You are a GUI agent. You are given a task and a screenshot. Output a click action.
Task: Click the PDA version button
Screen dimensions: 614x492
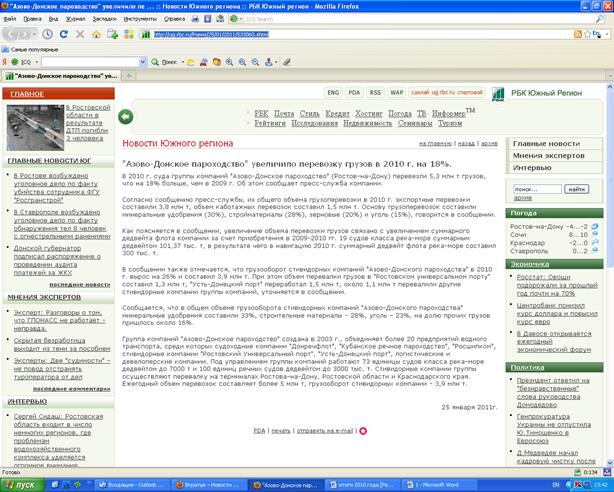[354, 92]
